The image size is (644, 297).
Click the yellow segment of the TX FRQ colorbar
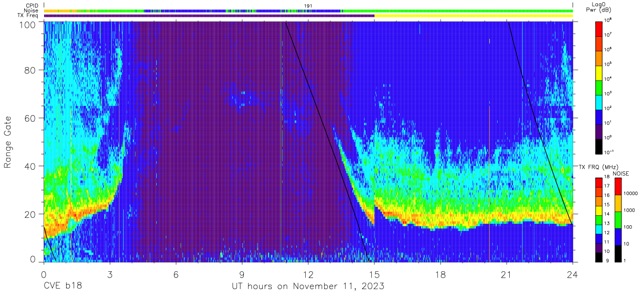pos(599,211)
